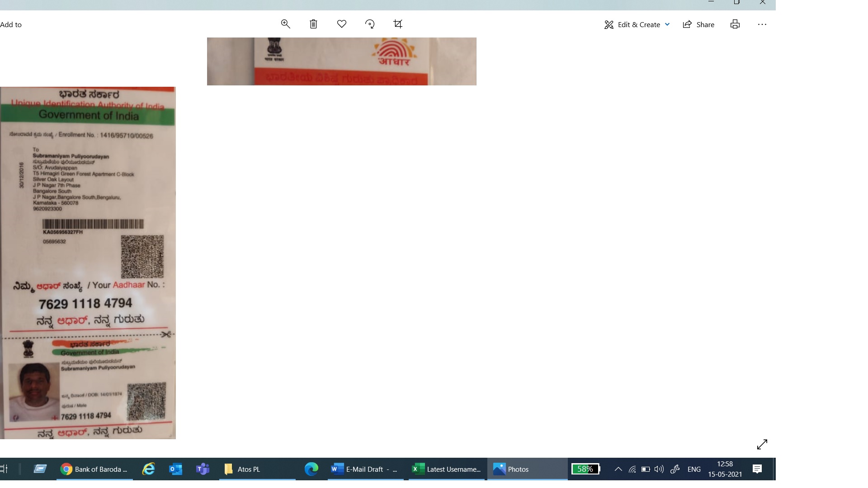Launch Internet Explorer from the taskbar
The width and height of the screenshot is (868, 488).
point(149,469)
